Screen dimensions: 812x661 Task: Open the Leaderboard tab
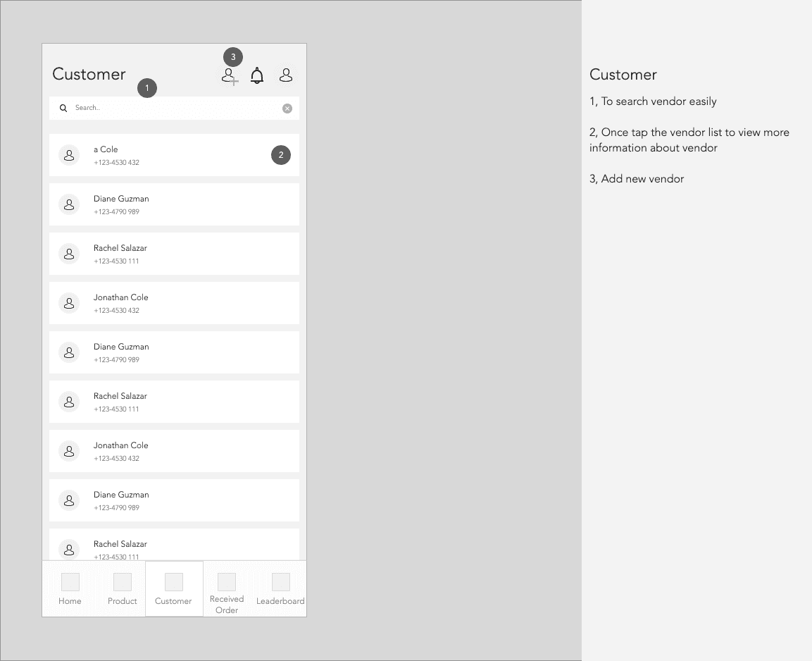[x=280, y=590]
